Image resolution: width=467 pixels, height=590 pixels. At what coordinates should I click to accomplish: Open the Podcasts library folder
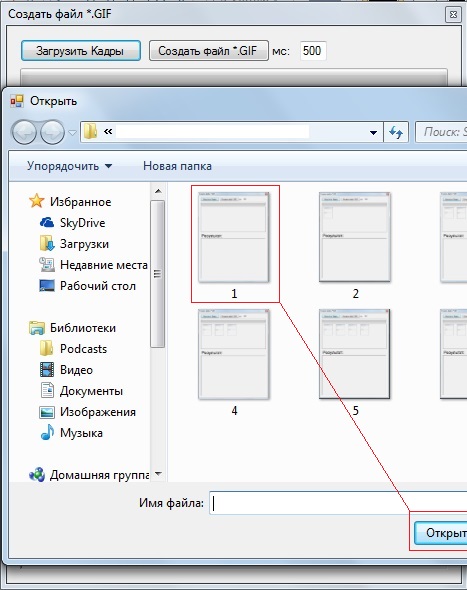pos(84,349)
